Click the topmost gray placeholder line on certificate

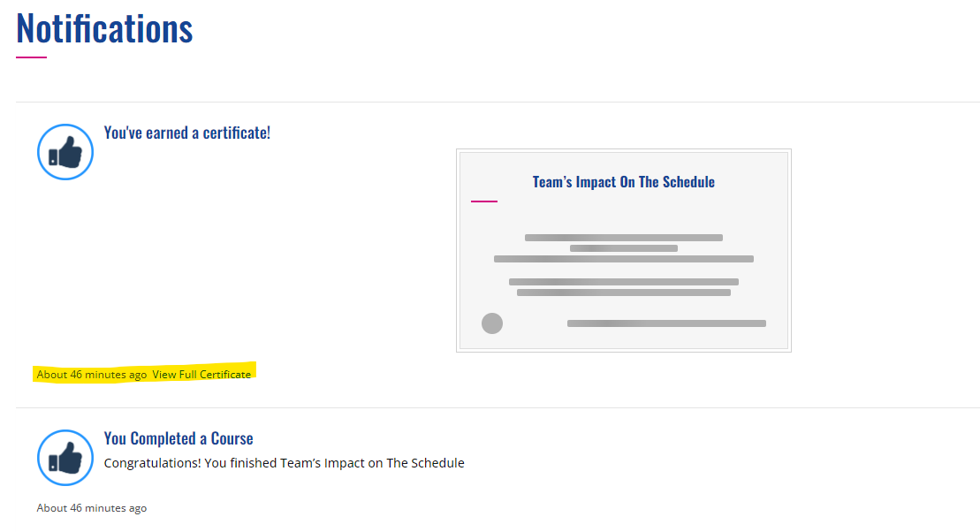[624, 238]
